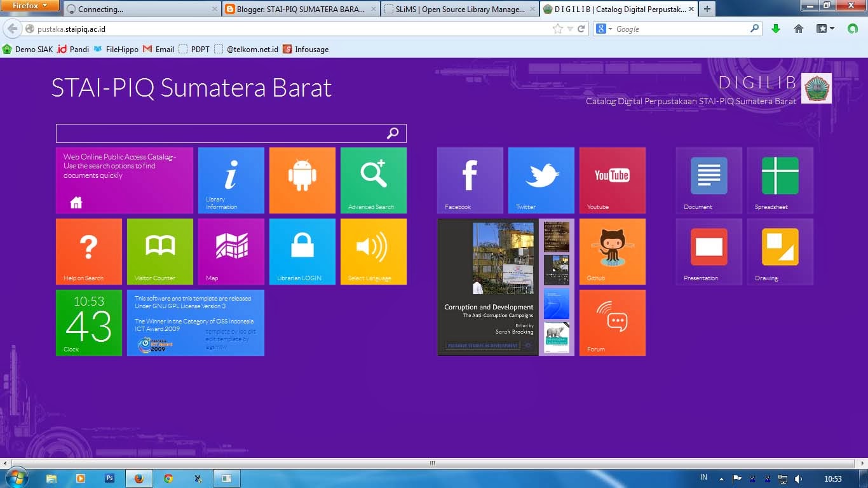Image resolution: width=868 pixels, height=488 pixels.
Task: Click the horizontal scrollbar at page bottom
Action: click(433, 463)
